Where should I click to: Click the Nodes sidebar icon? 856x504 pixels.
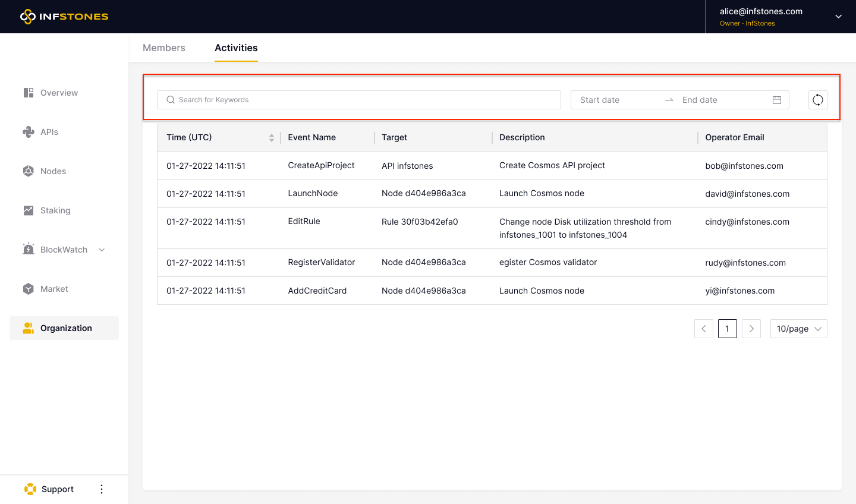29,171
